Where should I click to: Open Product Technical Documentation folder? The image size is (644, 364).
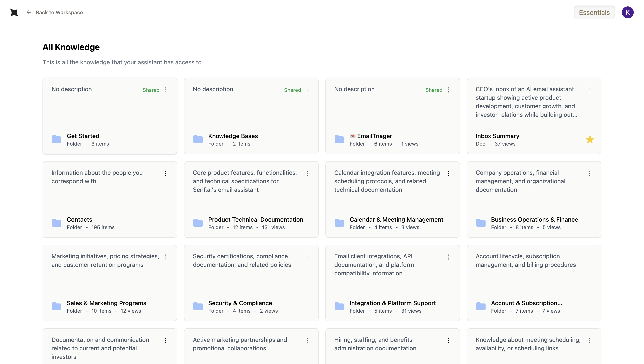256,220
